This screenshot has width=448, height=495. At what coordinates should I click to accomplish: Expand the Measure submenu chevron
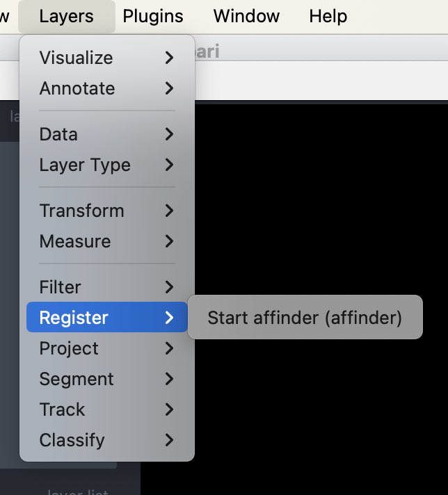[x=169, y=241]
